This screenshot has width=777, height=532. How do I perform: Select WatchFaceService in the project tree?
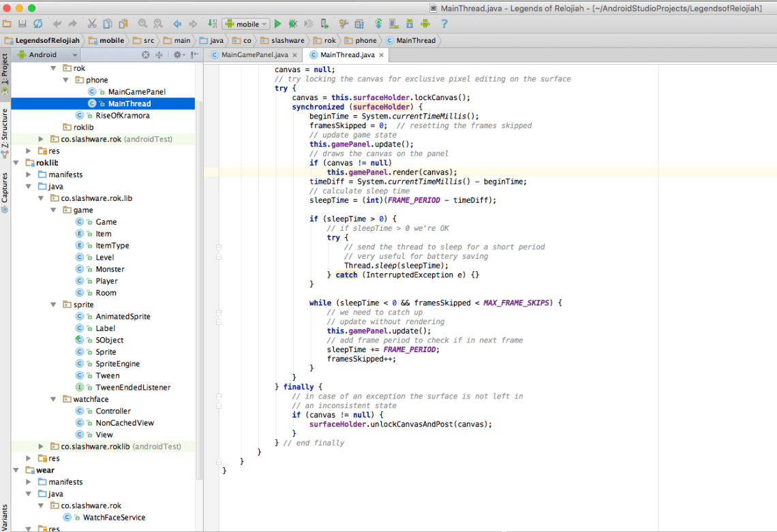[114, 517]
